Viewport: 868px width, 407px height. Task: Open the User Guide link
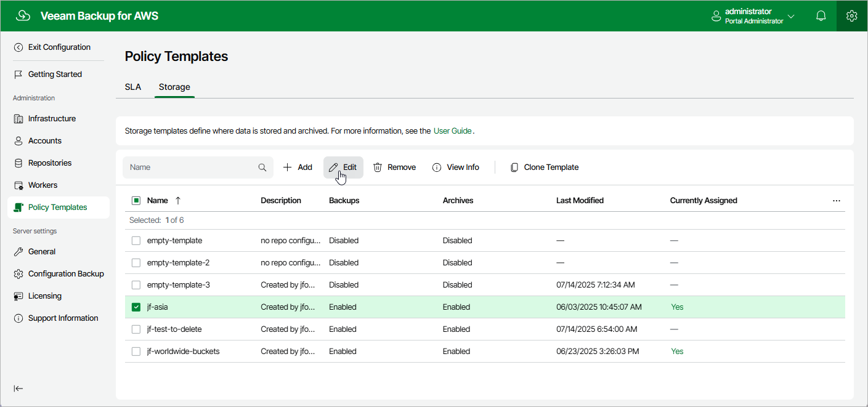point(451,131)
